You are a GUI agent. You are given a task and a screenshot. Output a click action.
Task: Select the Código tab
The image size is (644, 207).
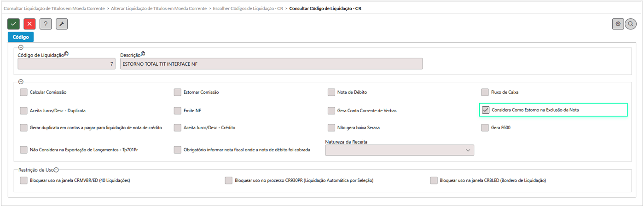click(21, 37)
